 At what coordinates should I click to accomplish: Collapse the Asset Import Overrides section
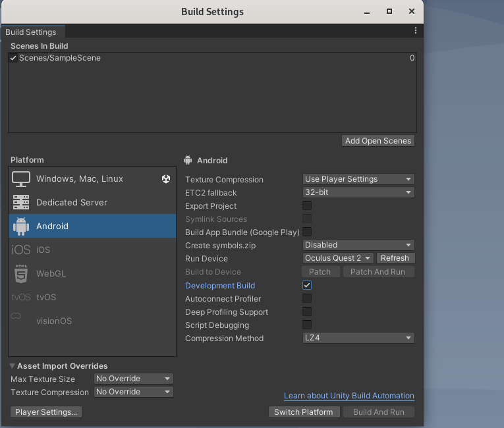pyautogui.click(x=13, y=366)
